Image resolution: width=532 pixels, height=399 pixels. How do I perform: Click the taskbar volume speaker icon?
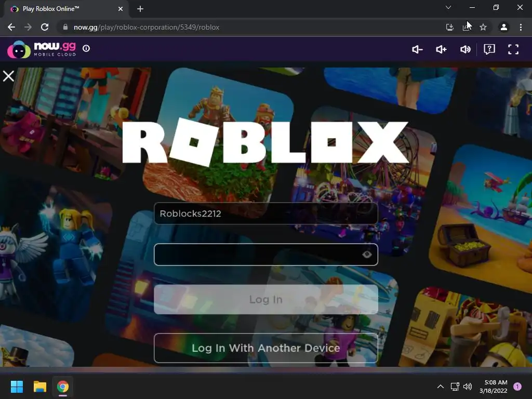click(x=468, y=387)
